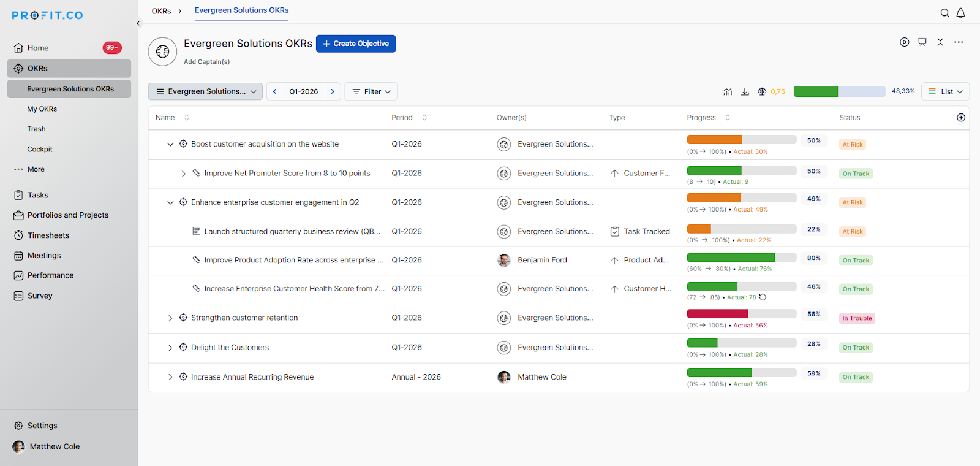Toggle sort on the Name column
The height and width of the screenshot is (466, 980).
(x=187, y=118)
